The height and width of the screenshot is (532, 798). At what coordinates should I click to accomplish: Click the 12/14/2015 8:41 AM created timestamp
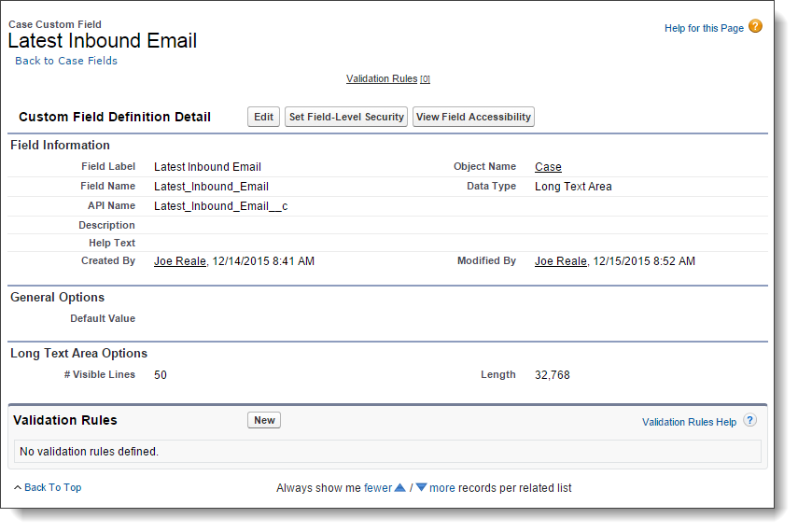pos(263,261)
